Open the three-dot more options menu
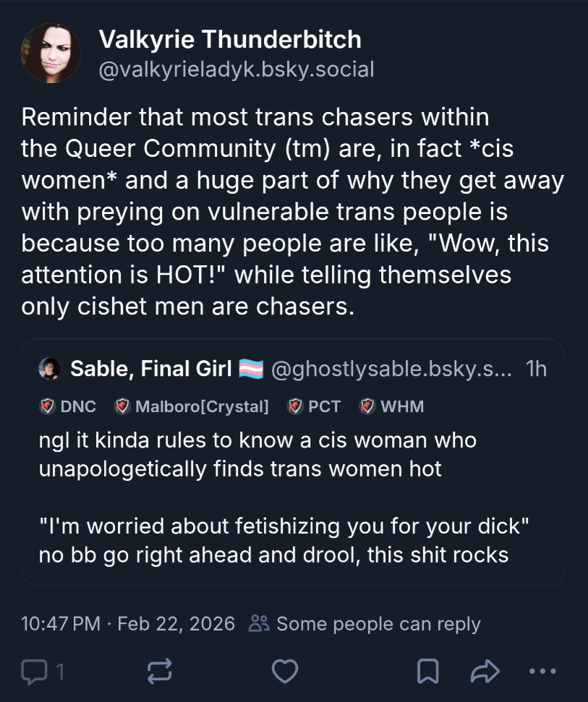This screenshot has width=588, height=702. click(x=542, y=672)
